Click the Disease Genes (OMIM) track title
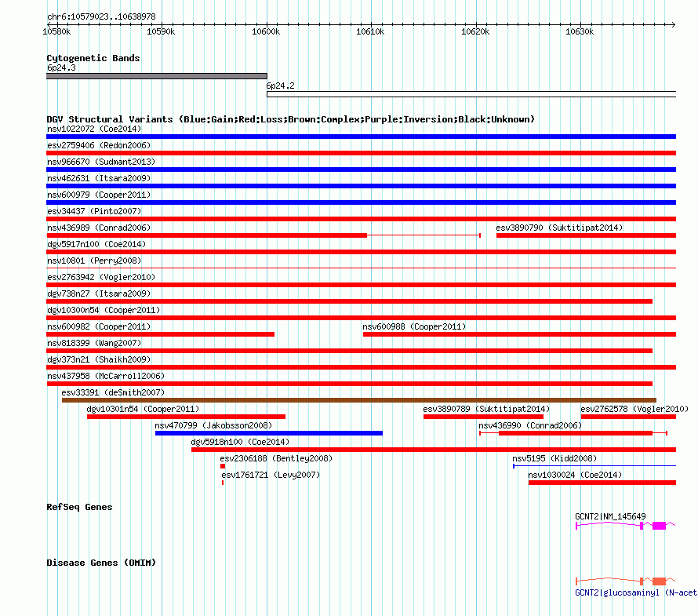Screen dimensions: 698x616 (x=101, y=563)
